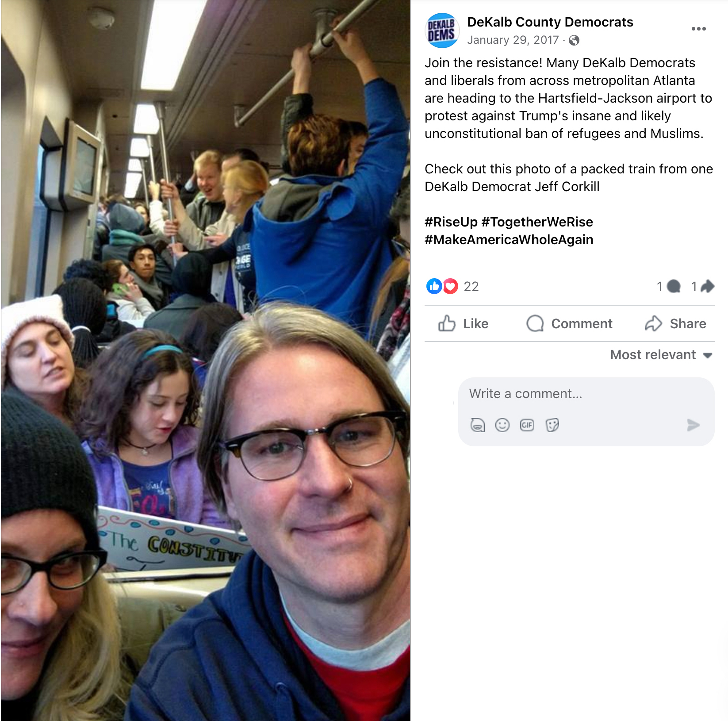Click the heart reaction icon
The image size is (728, 721).
(450, 286)
